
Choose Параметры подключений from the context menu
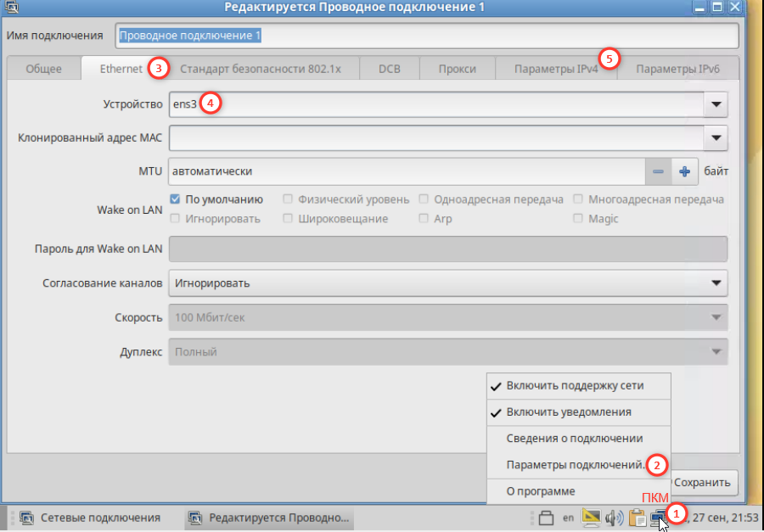(579, 465)
